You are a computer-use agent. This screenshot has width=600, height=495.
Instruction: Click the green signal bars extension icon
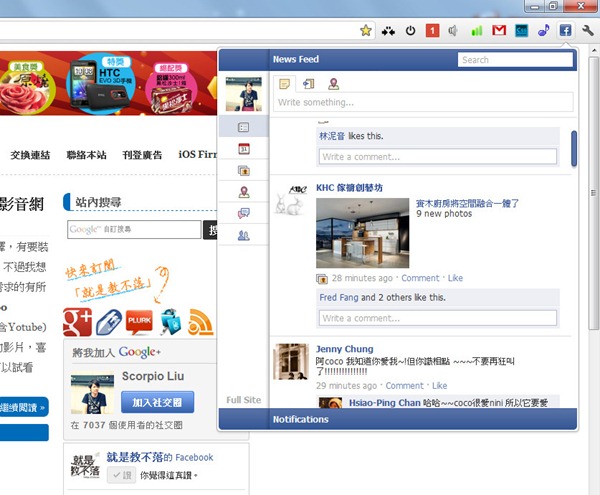point(477,30)
